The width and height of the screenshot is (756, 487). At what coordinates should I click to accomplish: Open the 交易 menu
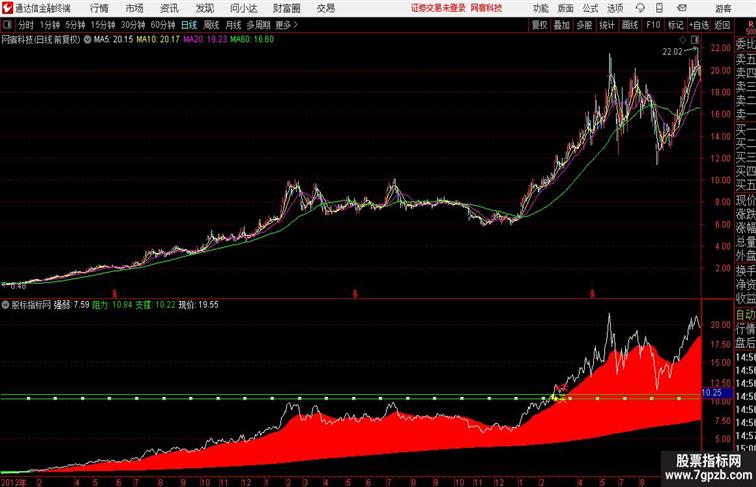pos(325,8)
